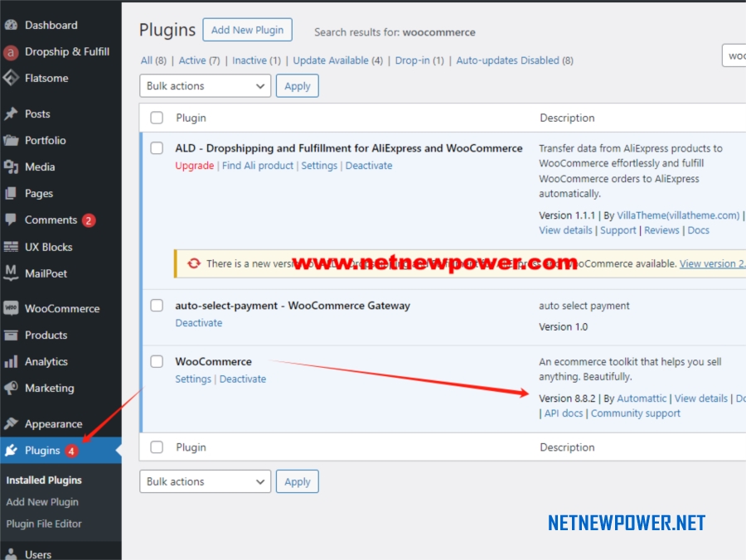Open WooCommerce Community support link
Viewport: 746px width, 560px height.
[x=636, y=413]
